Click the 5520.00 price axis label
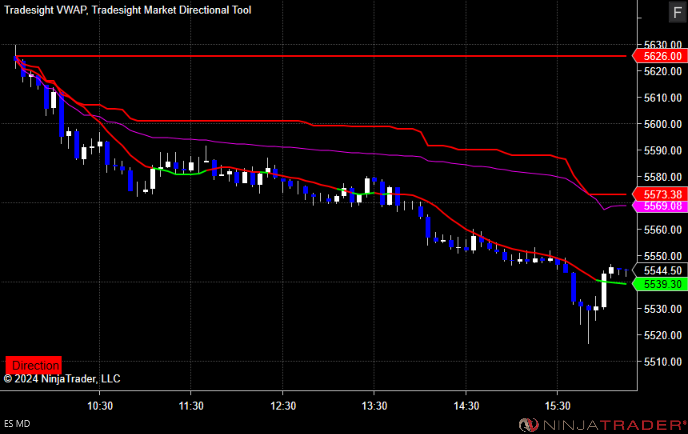The image size is (688, 434). 663,335
